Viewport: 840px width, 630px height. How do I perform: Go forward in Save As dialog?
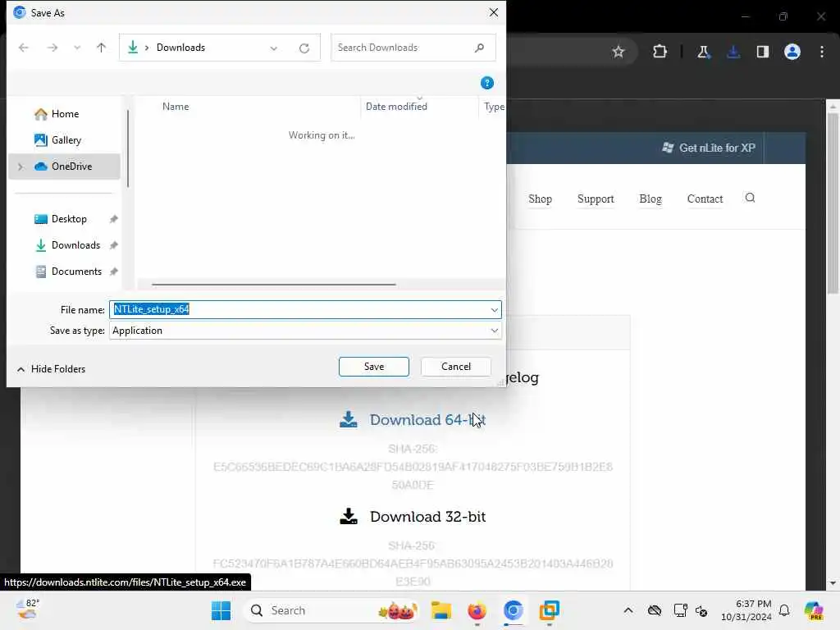click(x=52, y=48)
